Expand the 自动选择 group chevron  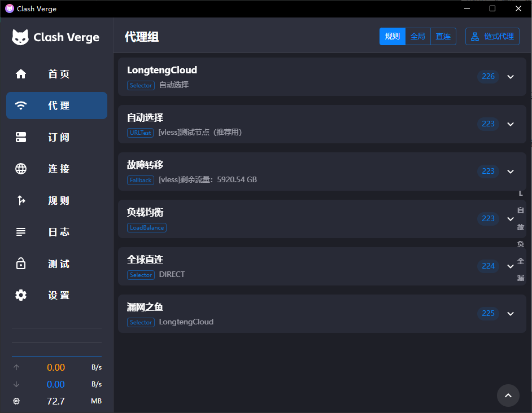click(x=511, y=124)
